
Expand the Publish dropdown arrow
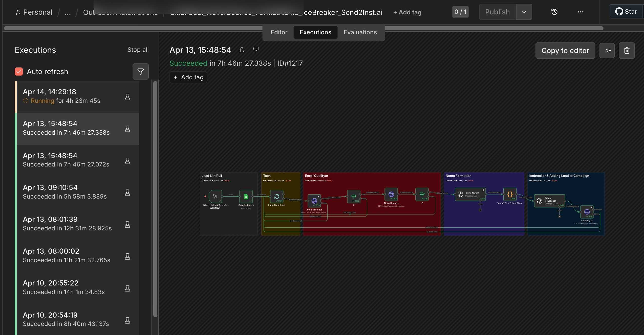[x=524, y=12]
